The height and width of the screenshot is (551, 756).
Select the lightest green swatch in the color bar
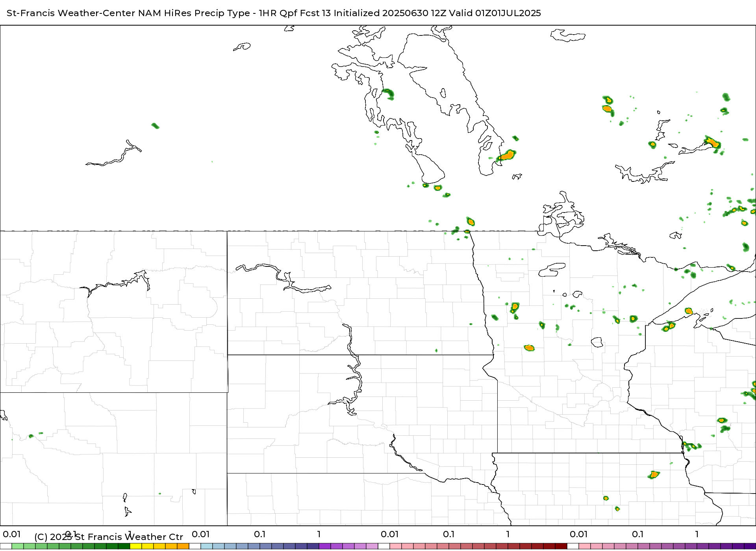[x=18, y=546]
